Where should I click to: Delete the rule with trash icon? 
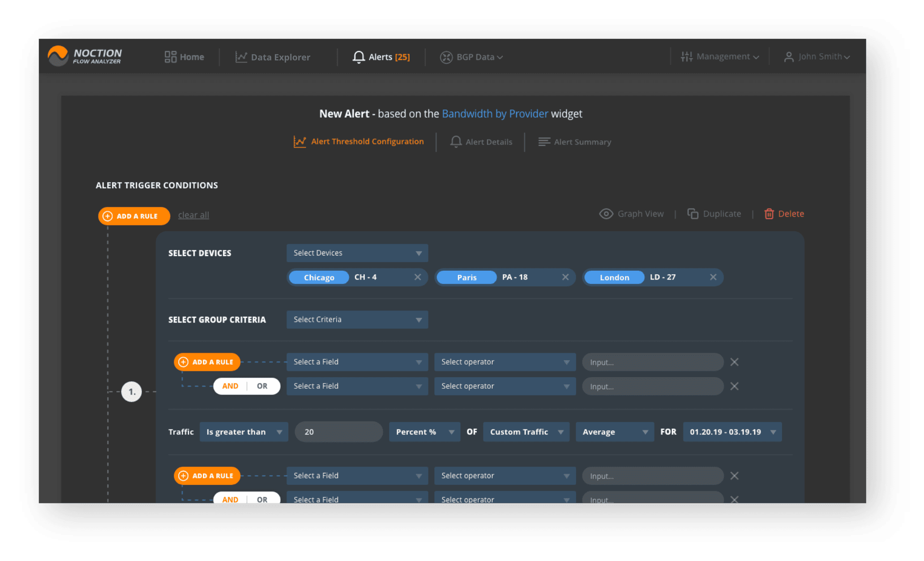769,214
